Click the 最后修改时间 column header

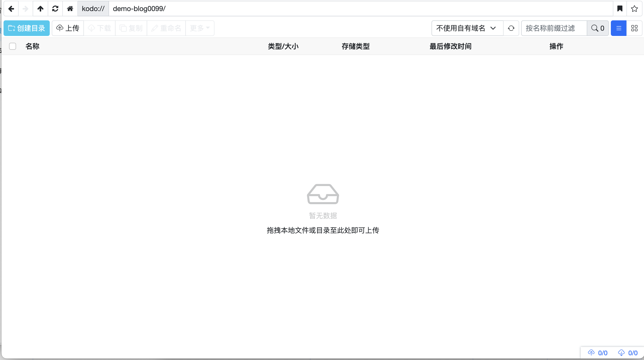coord(450,46)
